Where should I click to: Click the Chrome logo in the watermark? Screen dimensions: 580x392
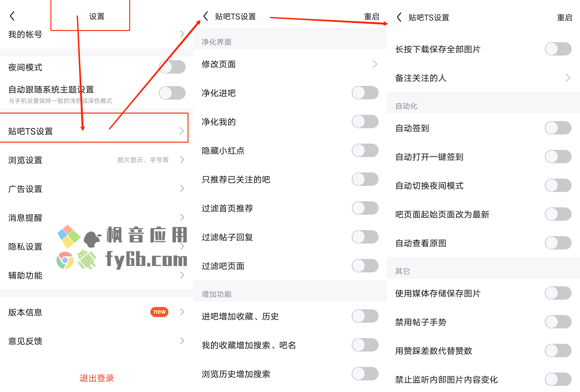click(x=65, y=260)
